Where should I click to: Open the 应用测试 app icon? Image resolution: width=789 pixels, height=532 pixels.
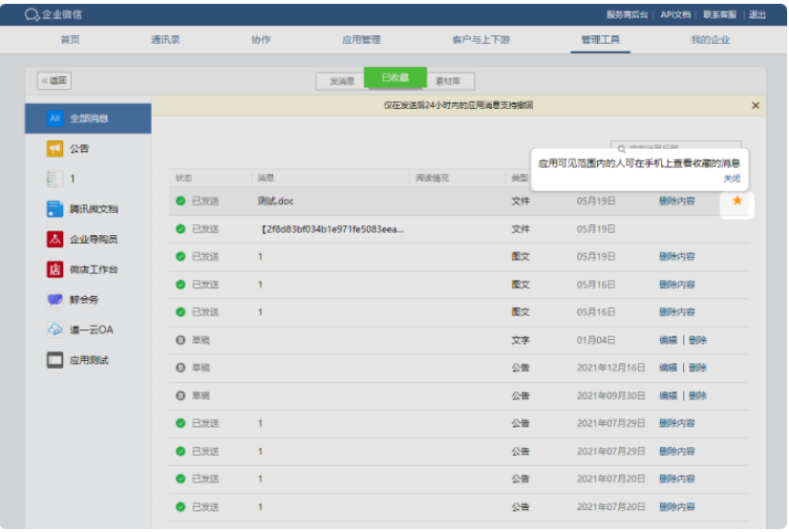point(55,360)
